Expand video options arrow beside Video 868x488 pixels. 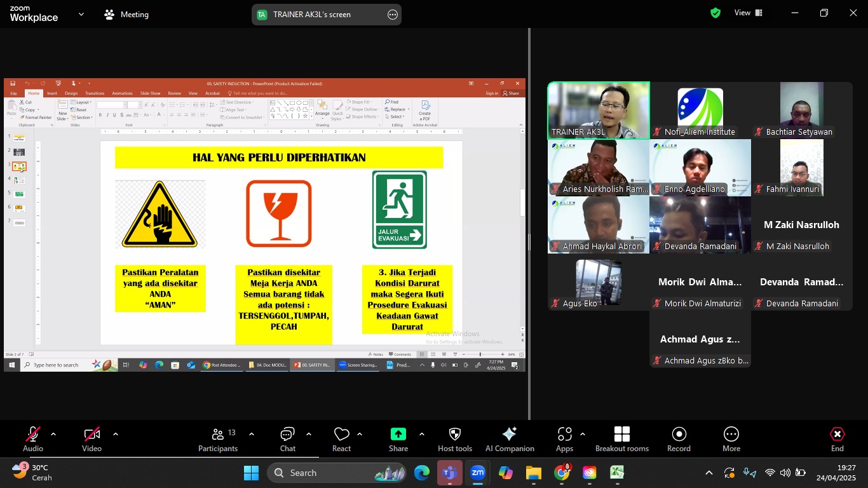(115, 435)
